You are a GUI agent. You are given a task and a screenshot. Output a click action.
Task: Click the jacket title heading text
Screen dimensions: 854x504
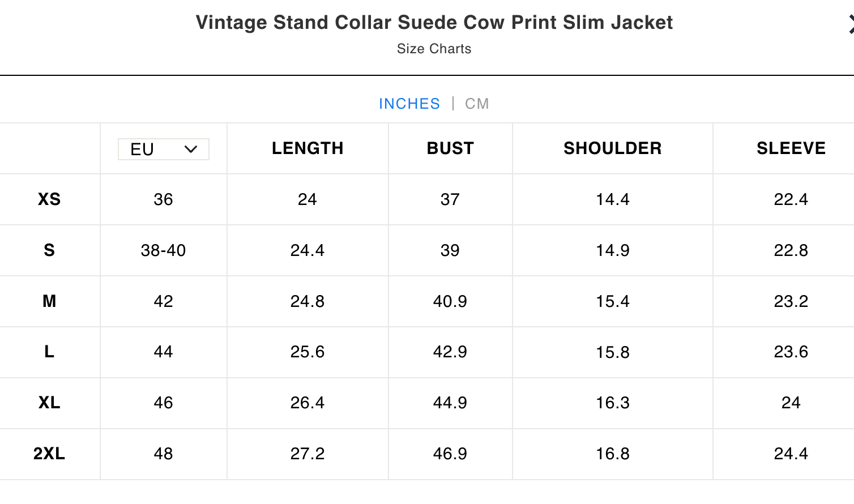pyautogui.click(x=434, y=23)
